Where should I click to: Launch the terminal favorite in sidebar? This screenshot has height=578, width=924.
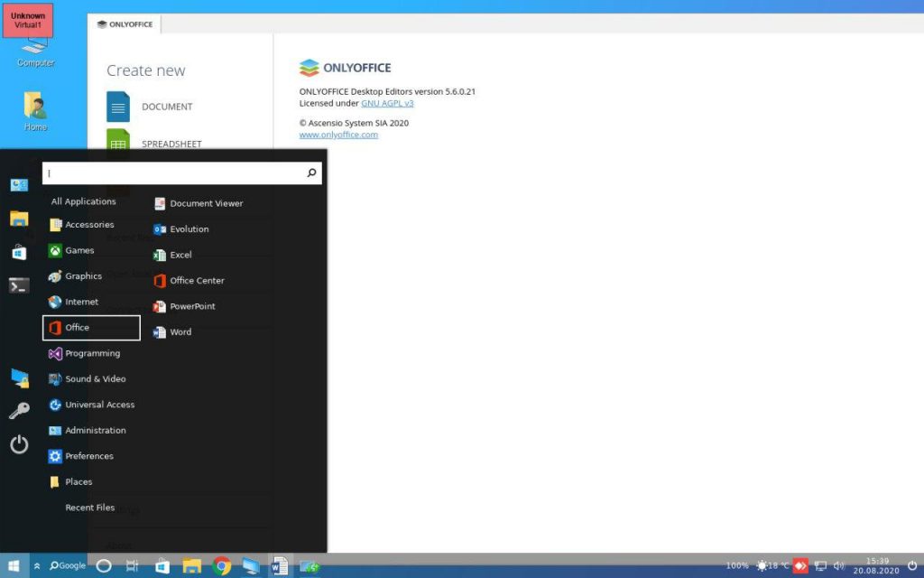point(19,286)
